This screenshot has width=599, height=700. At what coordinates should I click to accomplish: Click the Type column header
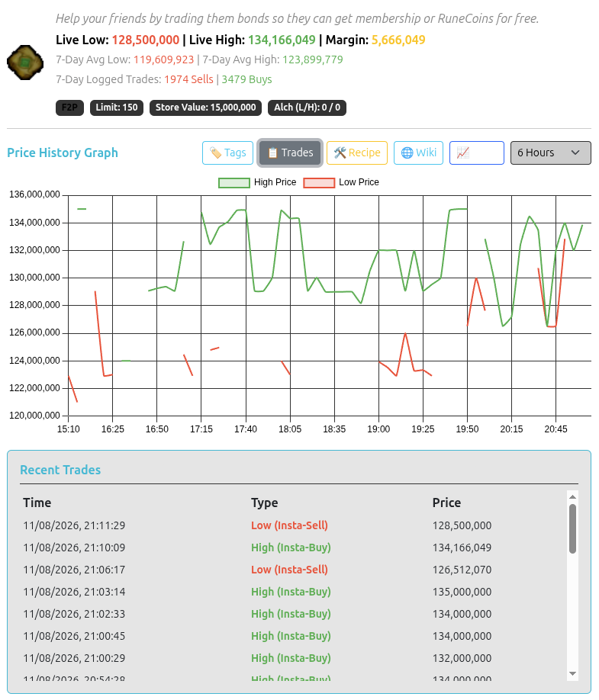(265, 503)
